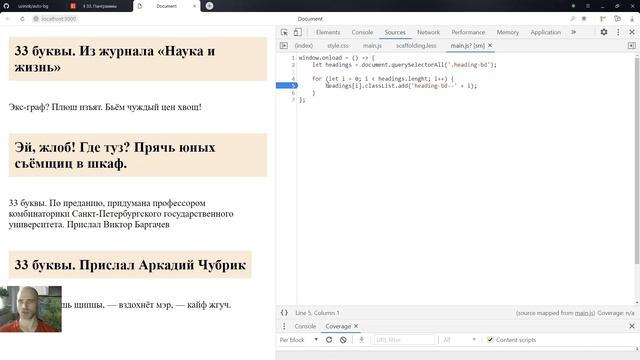
Task: Select the Sources tab
Action: (395, 32)
